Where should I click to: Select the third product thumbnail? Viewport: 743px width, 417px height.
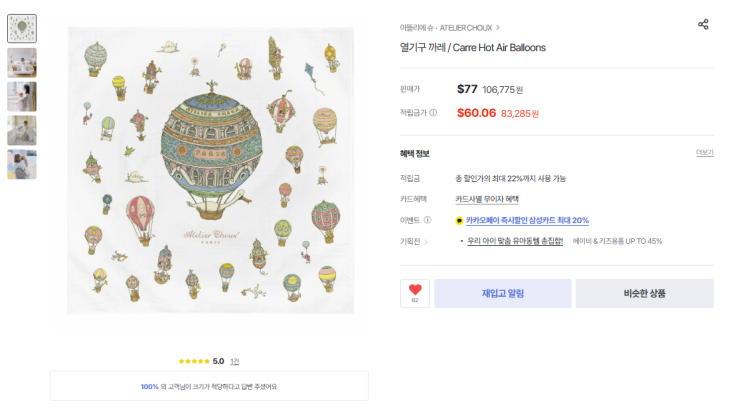22,97
